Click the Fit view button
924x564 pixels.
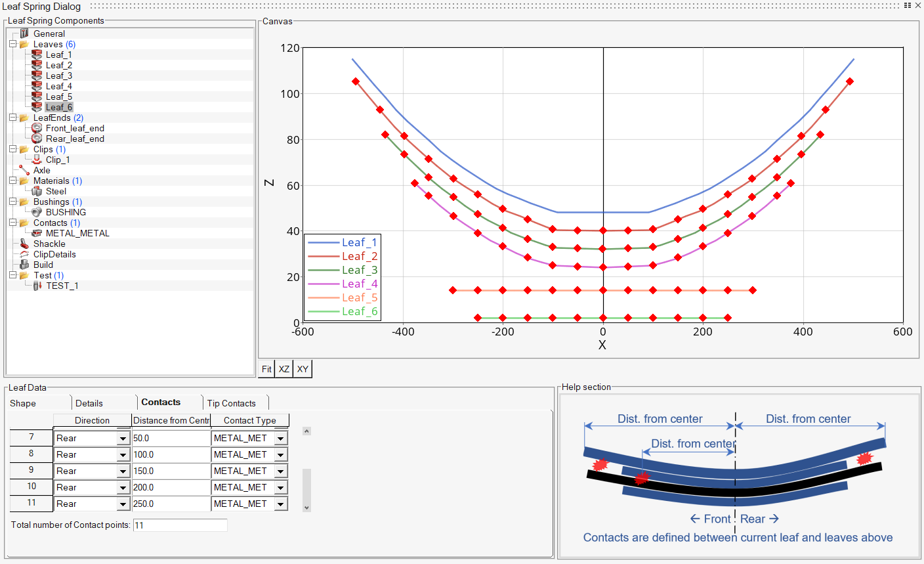coord(266,369)
